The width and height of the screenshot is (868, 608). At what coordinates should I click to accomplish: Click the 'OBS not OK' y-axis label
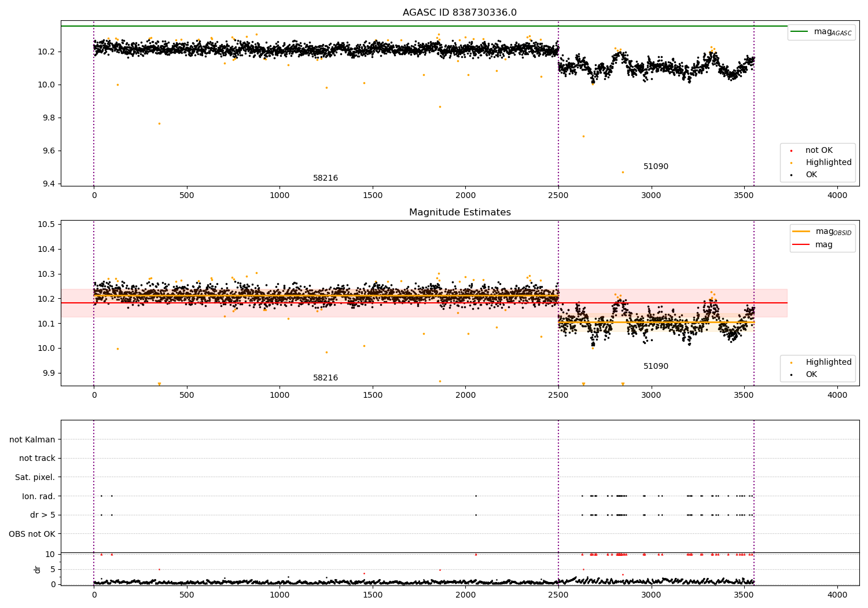coord(32,534)
